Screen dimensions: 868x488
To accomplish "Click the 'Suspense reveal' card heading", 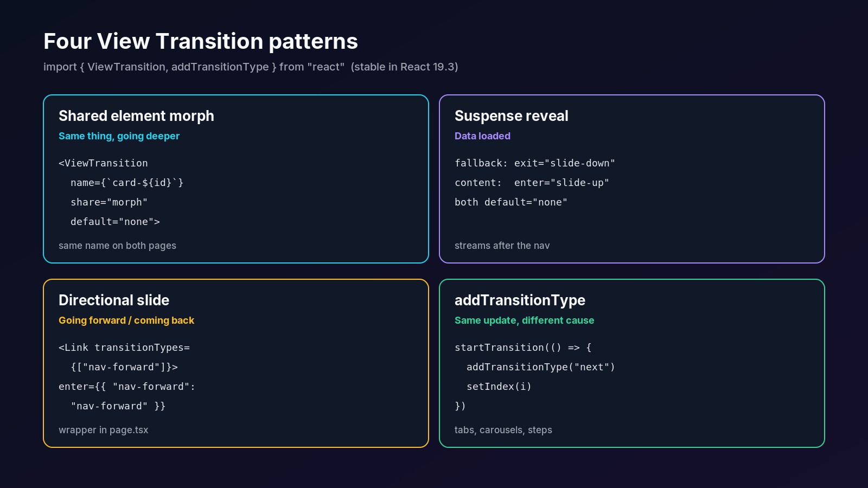I will 511,116.
